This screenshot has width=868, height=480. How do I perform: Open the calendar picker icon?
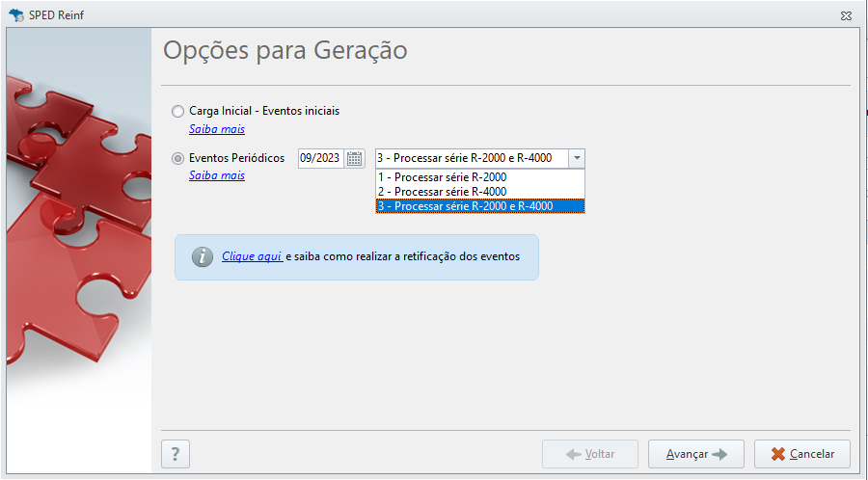coord(354,159)
